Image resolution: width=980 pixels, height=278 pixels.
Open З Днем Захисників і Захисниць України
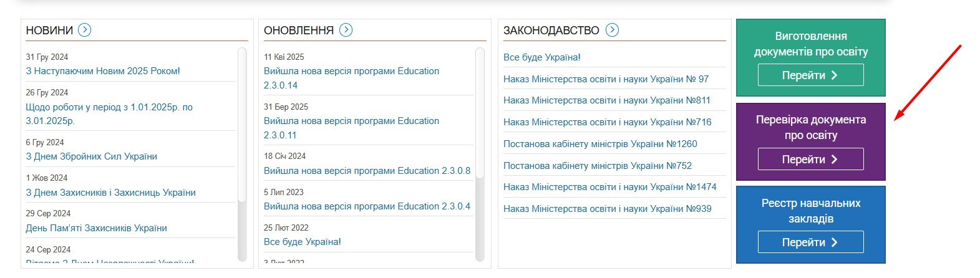point(110,193)
